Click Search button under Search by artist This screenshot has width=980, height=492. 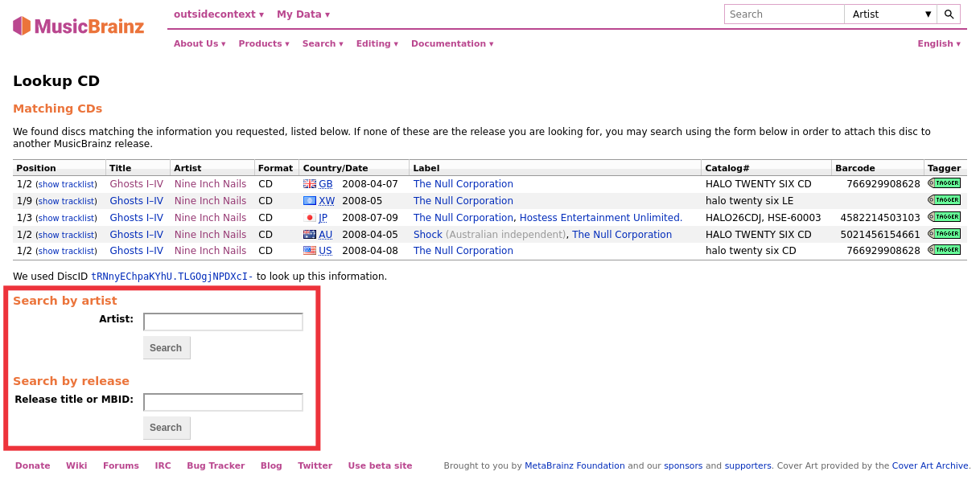point(167,348)
